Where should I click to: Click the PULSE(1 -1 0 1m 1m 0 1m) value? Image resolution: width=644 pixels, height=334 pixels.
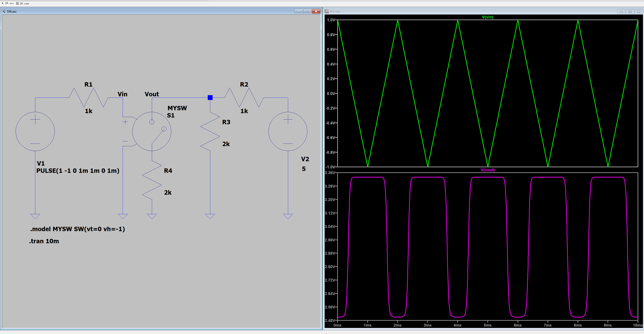click(78, 171)
